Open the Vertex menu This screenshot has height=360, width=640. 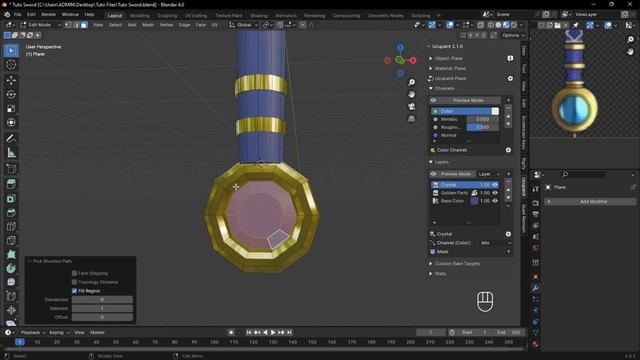pos(166,25)
